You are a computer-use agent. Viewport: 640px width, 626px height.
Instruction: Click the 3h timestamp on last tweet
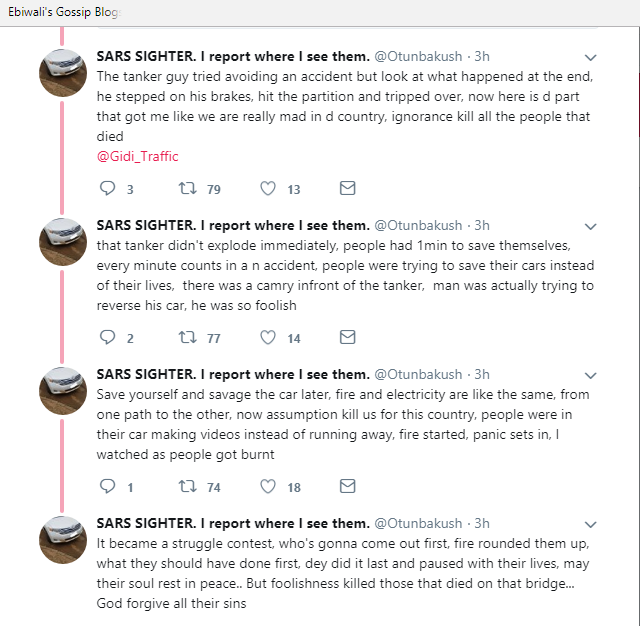click(482, 523)
